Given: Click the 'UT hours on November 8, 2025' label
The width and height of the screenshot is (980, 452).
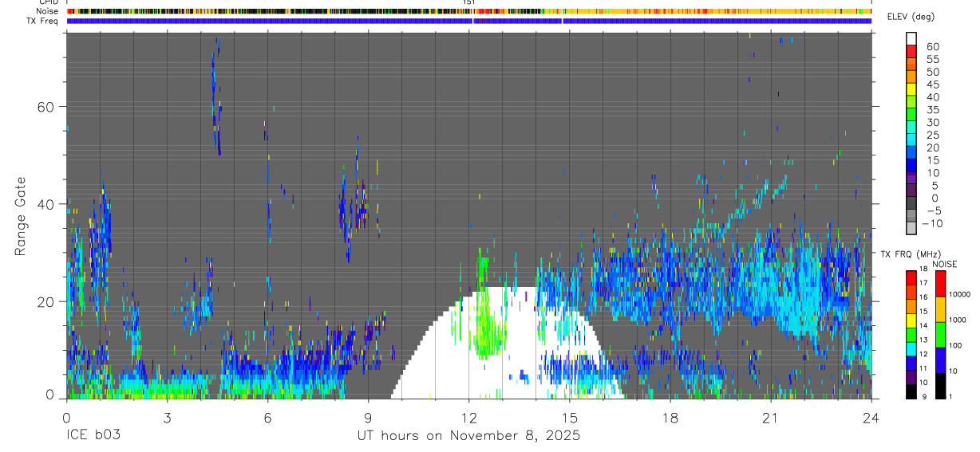Looking at the screenshot, I should click(468, 436).
